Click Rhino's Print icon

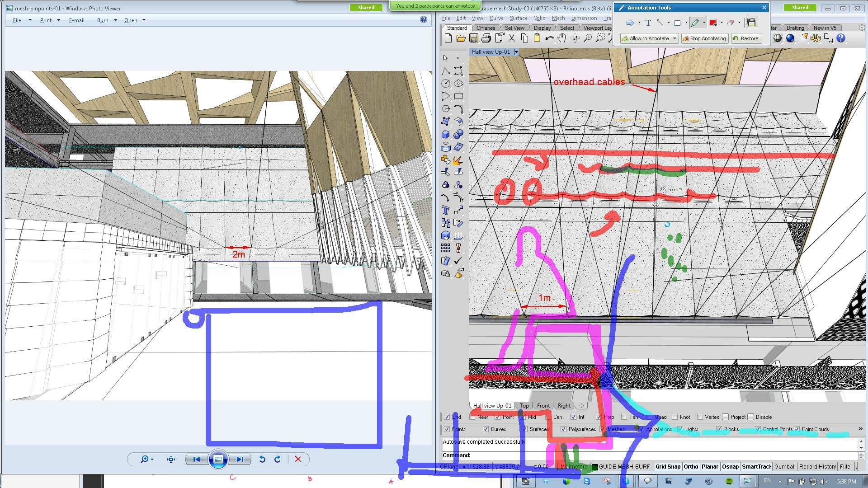486,38
